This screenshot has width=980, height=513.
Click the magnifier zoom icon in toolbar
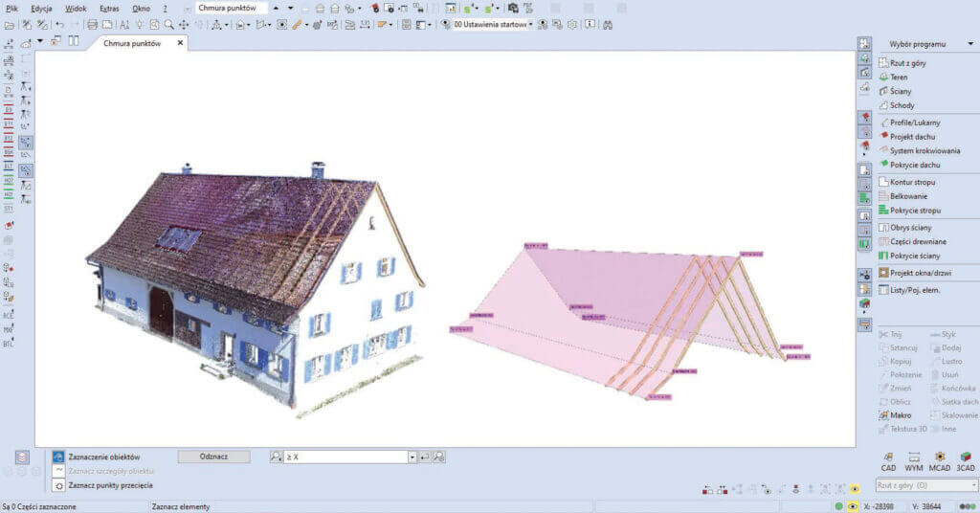click(168, 25)
